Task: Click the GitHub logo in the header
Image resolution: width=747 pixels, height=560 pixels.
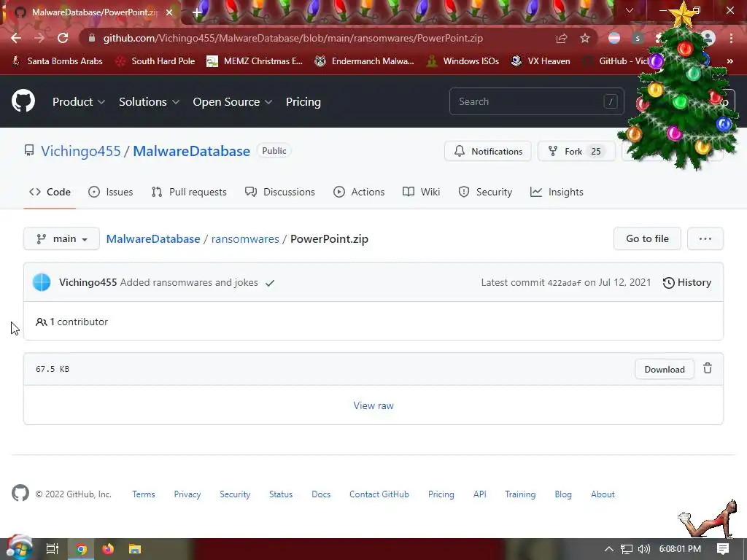Action: coord(23,101)
